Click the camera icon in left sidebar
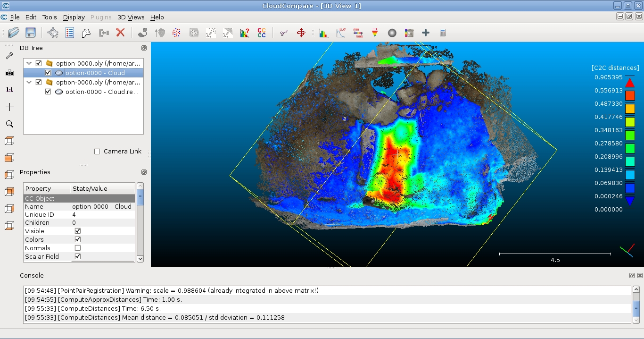644x339 pixels. 9,73
